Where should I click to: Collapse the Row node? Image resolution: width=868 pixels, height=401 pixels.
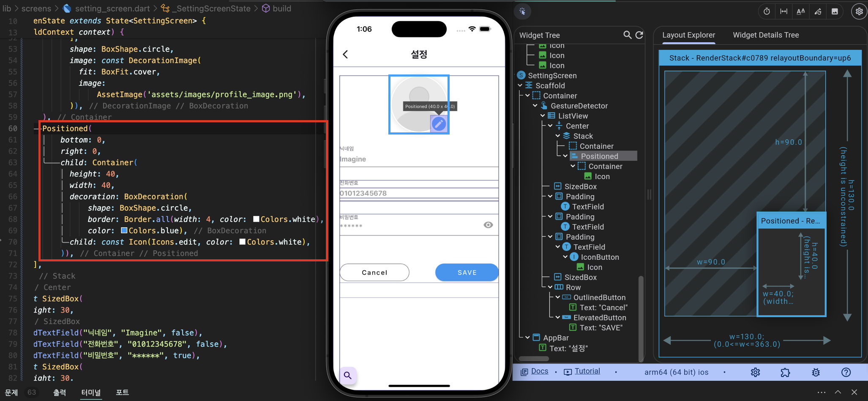click(551, 287)
